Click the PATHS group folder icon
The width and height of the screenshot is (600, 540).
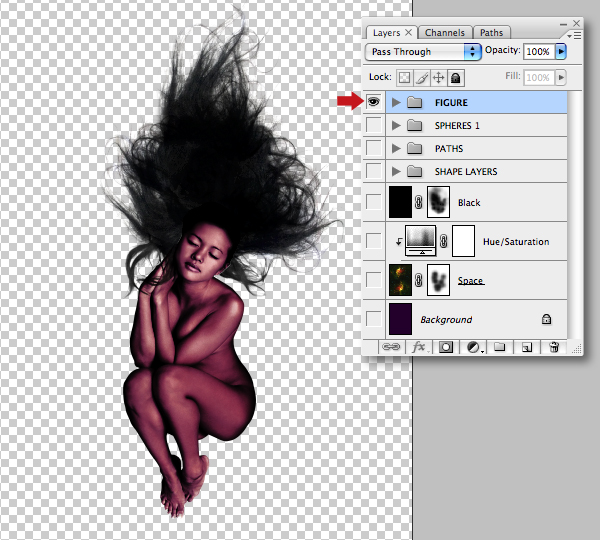[414, 148]
